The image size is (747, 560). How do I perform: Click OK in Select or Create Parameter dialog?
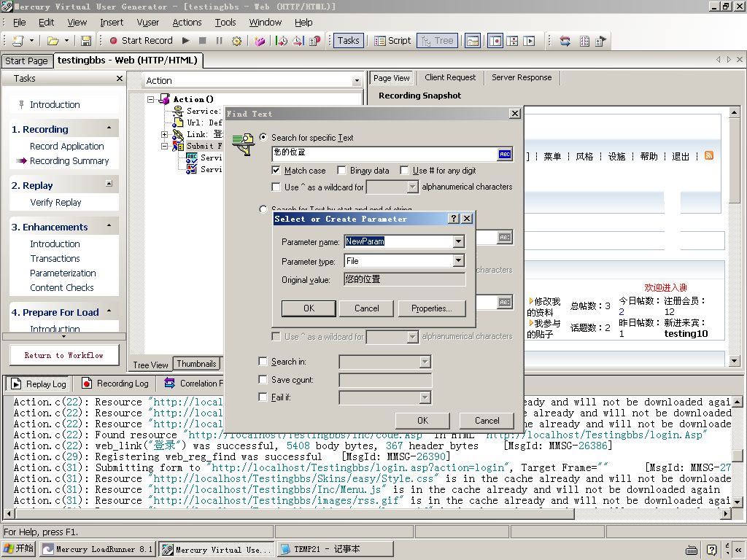(x=309, y=308)
